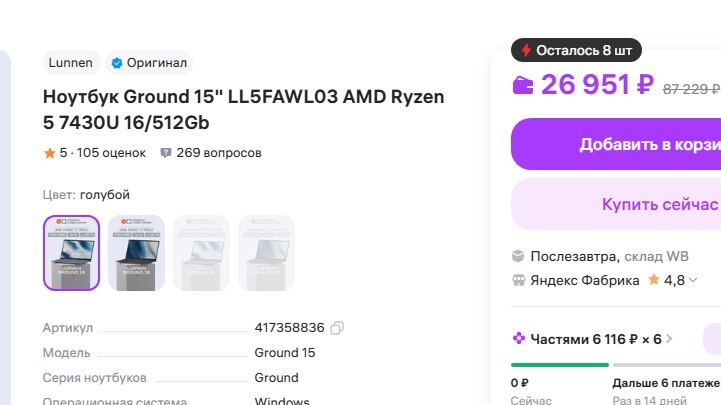Viewport: 721px width, 405px height.
Task: Pick the fourth greyed-out color variant
Action: [x=266, y=253]
